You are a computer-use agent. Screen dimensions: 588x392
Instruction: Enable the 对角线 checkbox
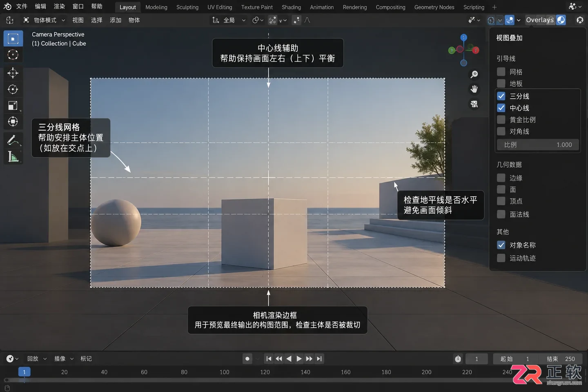tap(501, 131)
